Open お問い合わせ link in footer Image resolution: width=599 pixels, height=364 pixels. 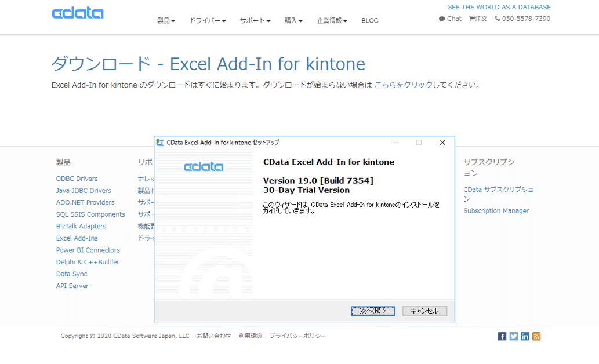coord(214,336)
